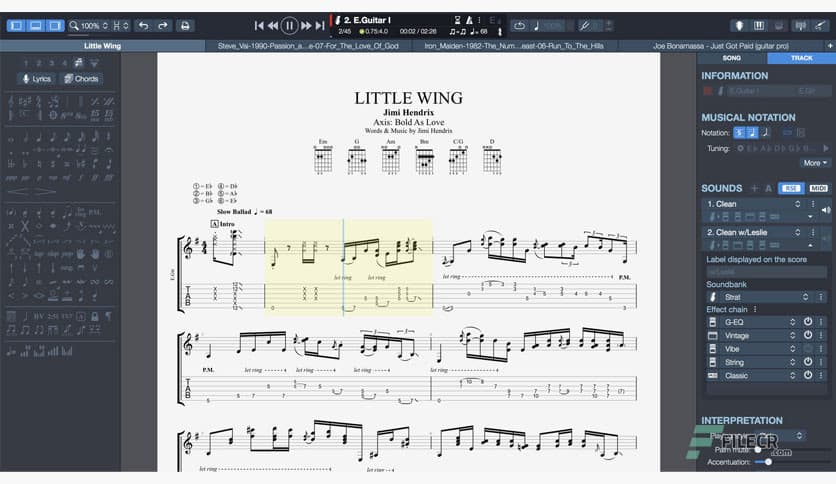
Task: Jump to the last bar
Action: click(320, 25)
